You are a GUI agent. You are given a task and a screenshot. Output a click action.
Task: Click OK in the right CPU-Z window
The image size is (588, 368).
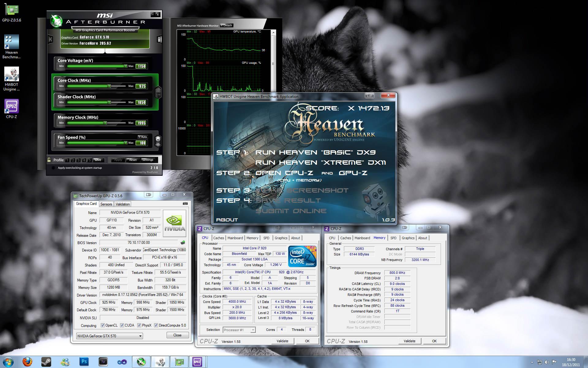[x=434, y=341]
